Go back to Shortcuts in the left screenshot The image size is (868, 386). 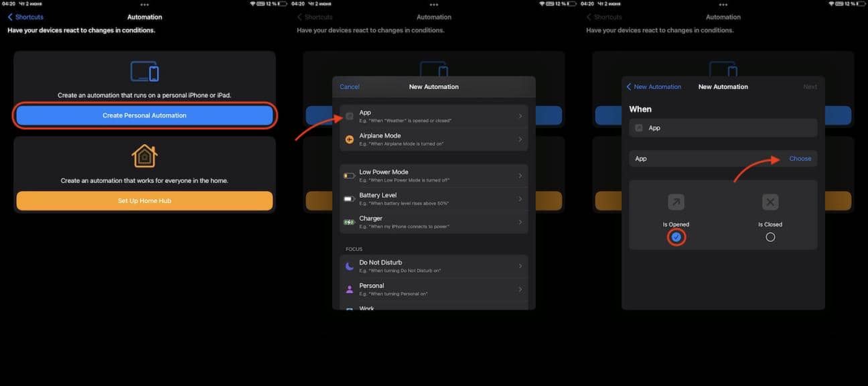tap(25, 17)
